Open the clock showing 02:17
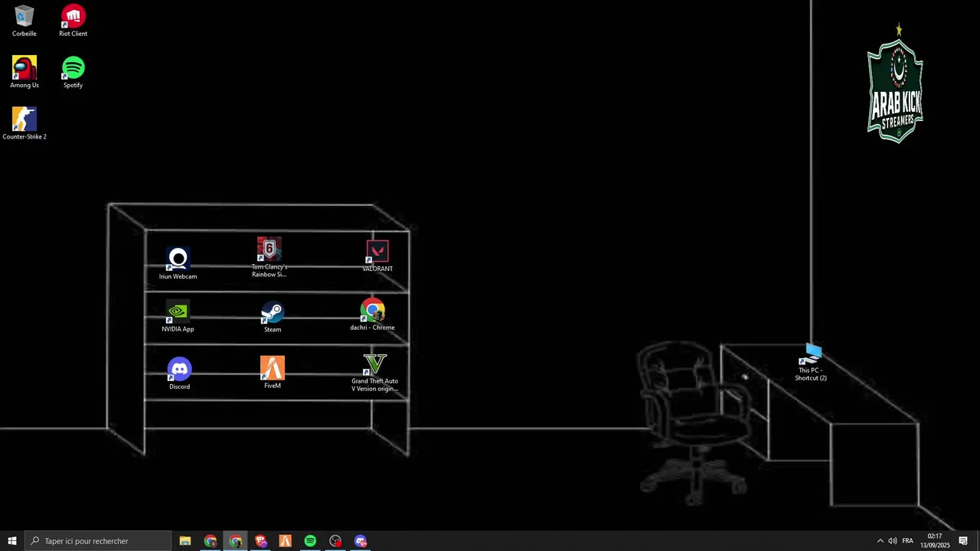980x551 pixels. pyautogui.click(x=935, y=541)
